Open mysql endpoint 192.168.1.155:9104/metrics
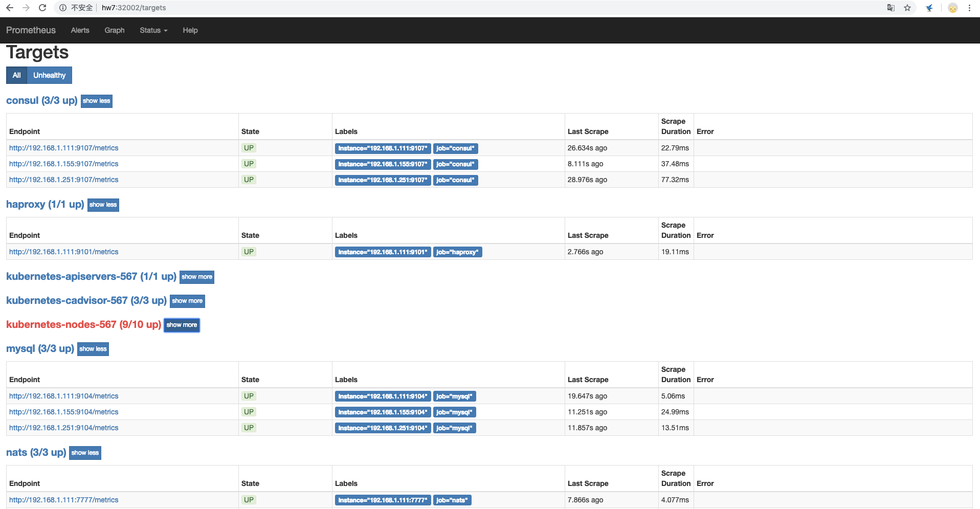980x509 pixels. pos(64,412)
